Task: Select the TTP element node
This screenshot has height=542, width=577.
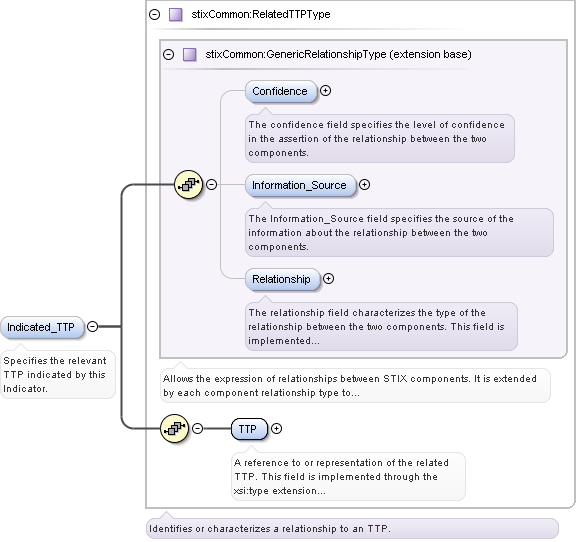Action: click(249, 429)
